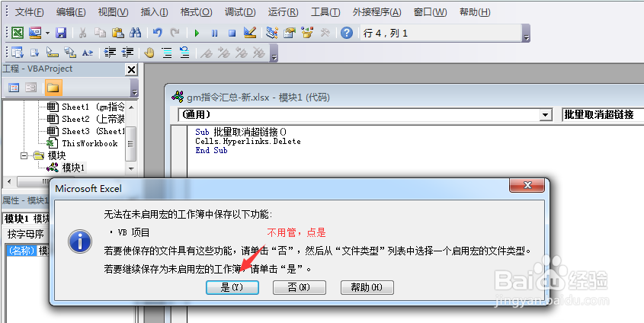Select the (名称) property row
This screenshot has width=644, height=323.
28,251
